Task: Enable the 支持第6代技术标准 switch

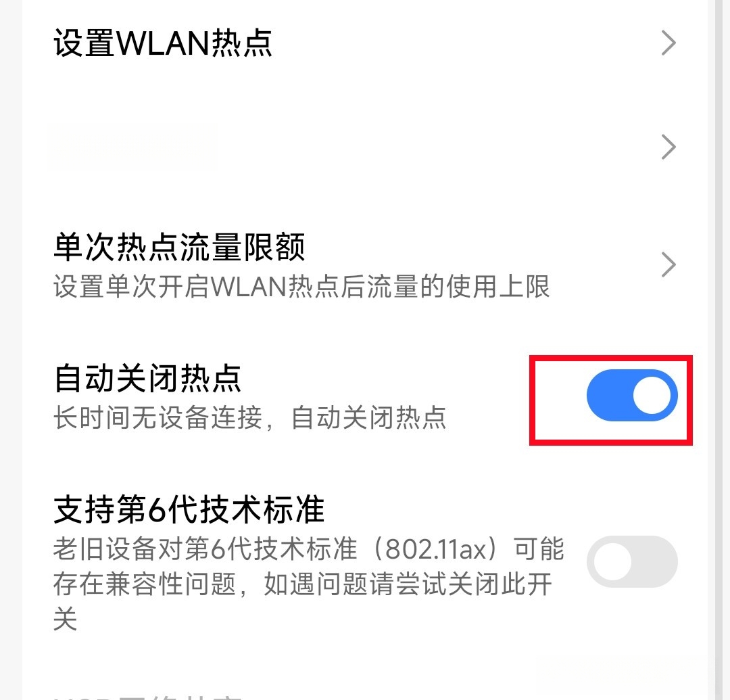Action: [632, 561]
